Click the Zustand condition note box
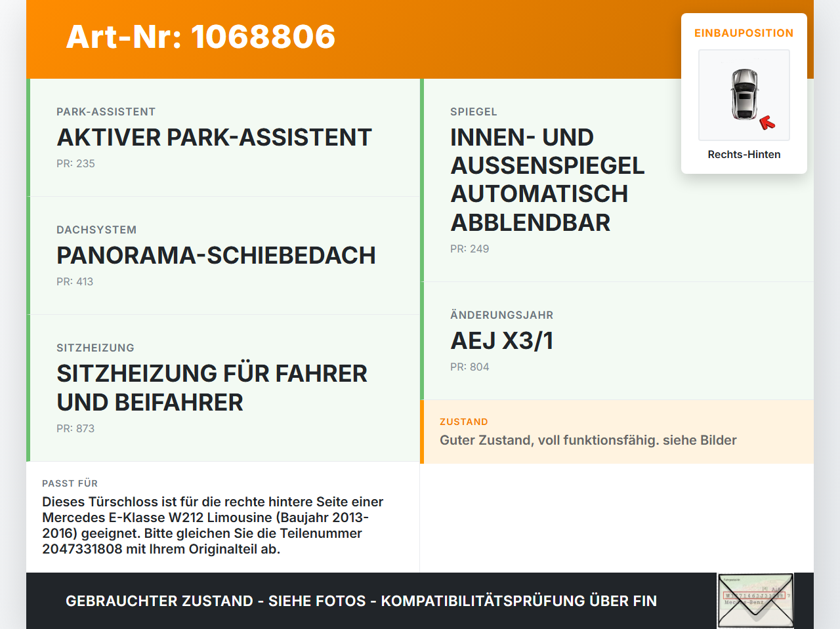Screen dimensions: 840x629 [617, 432]
